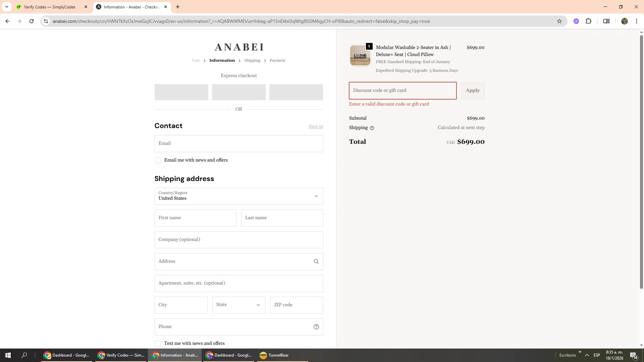Viewport: 644px width, 362px height.
Task: Show hidden system tray icons
Action: click(x=587, y=355)
